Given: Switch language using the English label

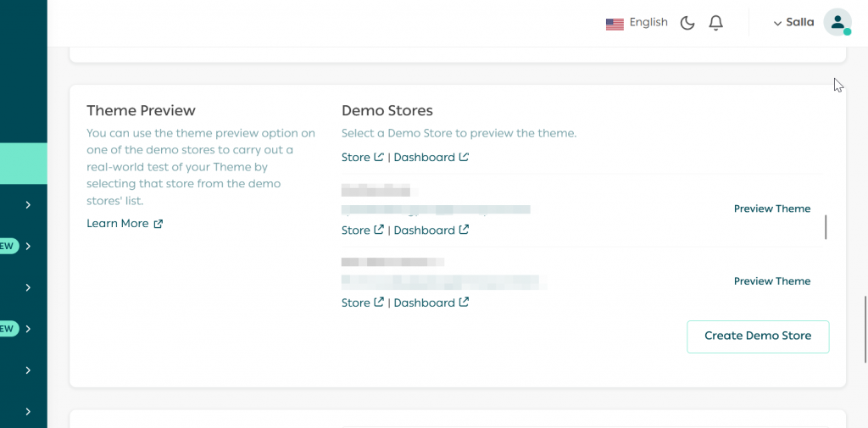Looking at the screenshot, I should (x=648, y=23).
